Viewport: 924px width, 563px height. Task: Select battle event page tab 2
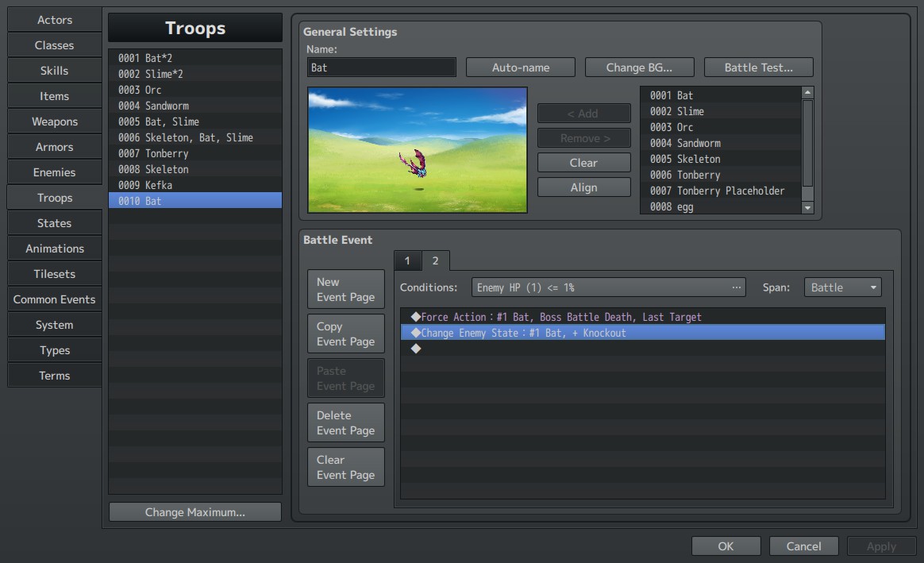coord(436,260)
